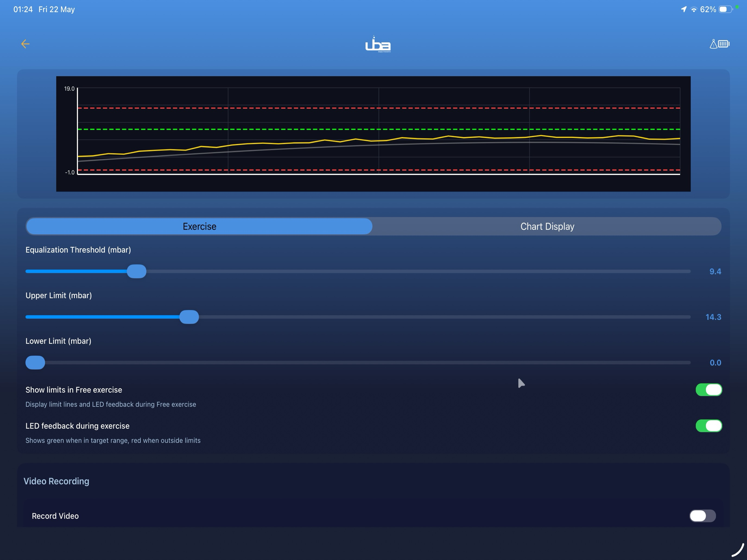Check the Wi-Fi status bar icon

click(694, 9)
